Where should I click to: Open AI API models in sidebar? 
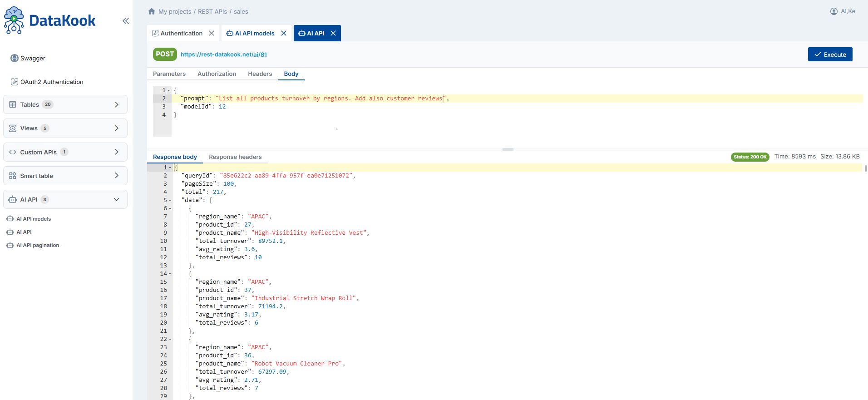[x=34, y=219]
